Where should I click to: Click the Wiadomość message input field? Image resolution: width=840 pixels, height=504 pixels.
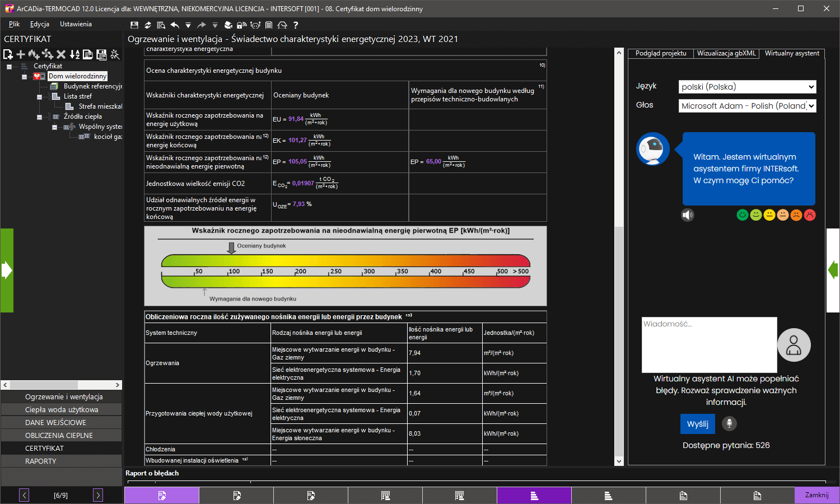coord(709,344)
